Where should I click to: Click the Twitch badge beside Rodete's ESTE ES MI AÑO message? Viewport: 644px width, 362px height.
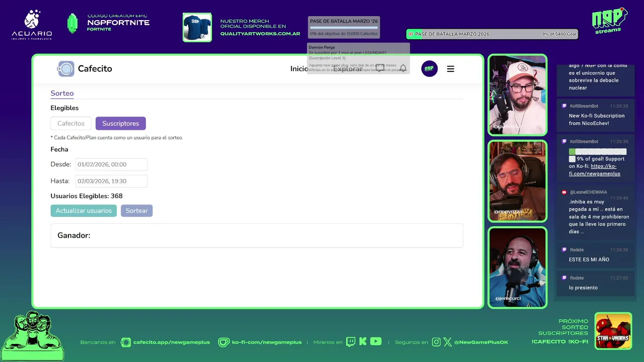coord(565,250)
